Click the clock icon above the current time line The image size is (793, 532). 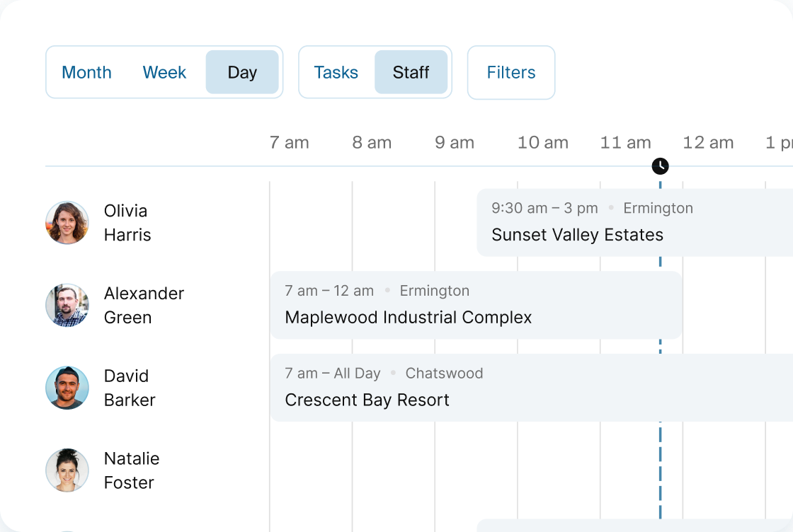tap(660, 166)
